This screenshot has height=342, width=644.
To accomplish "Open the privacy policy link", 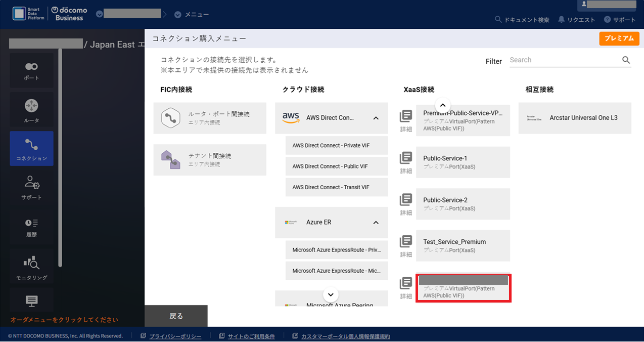I will pos(175,336).
